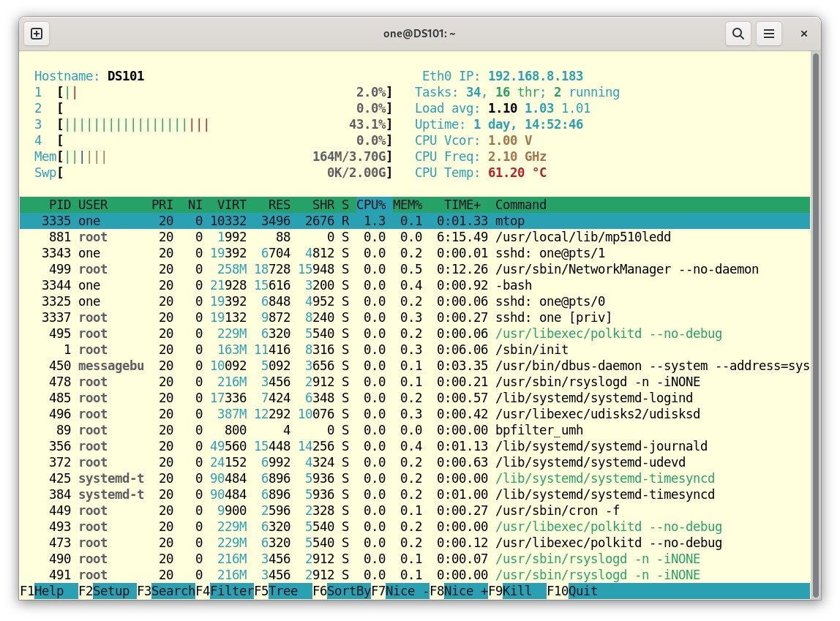
Task: Select the systemd-udevd process row
Action: coord(415,462)
